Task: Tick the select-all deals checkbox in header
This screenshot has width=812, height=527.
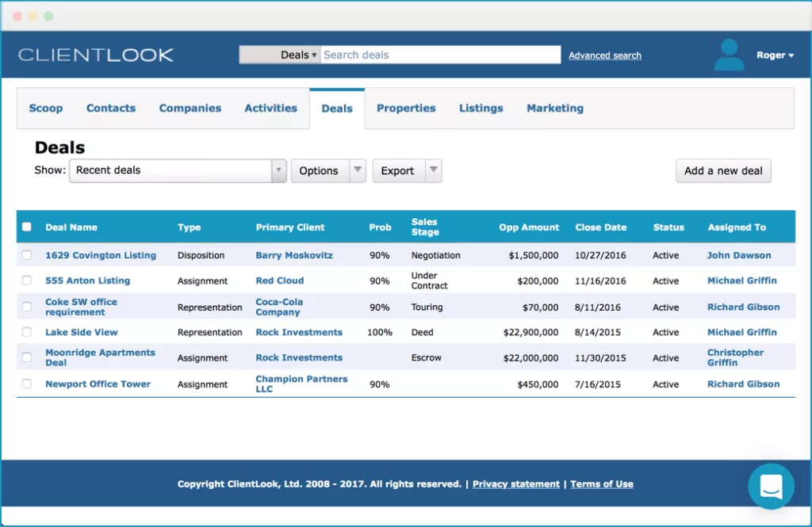Action: click(27, 227)
